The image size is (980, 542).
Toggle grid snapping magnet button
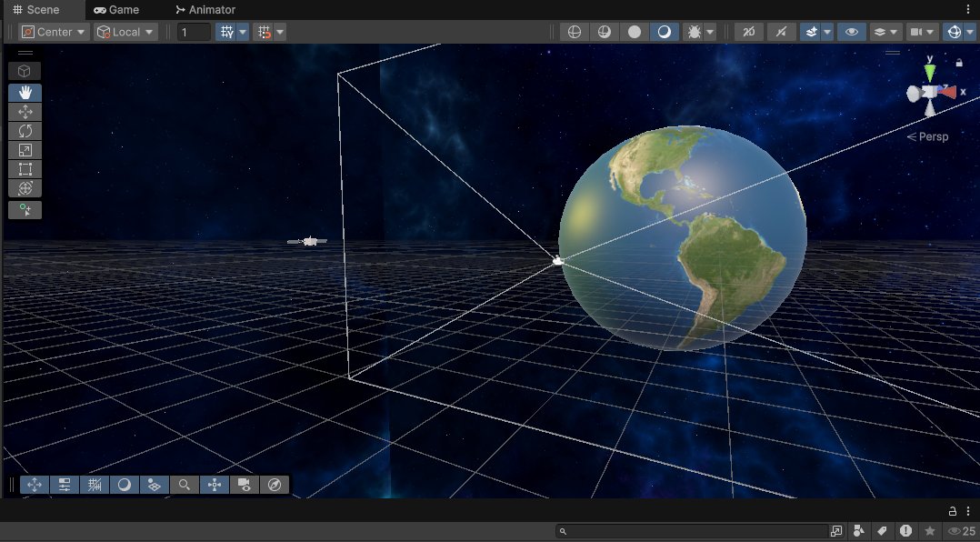coord(265,32)
